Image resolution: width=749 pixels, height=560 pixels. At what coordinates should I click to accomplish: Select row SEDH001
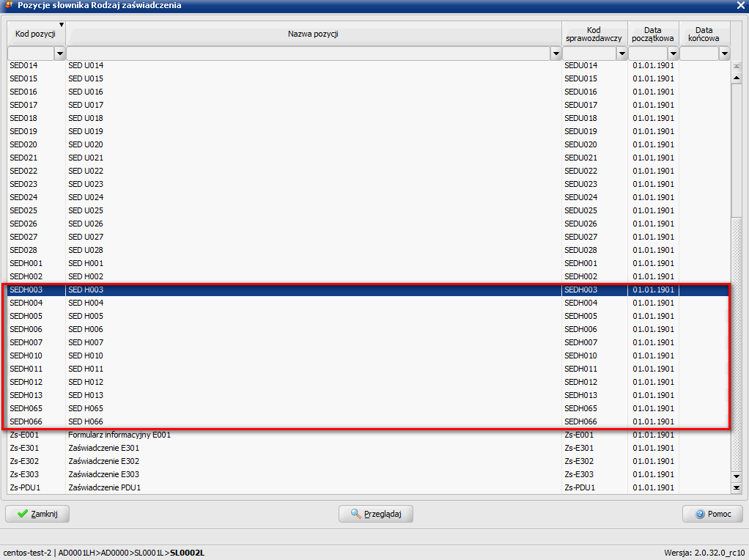[x=368, y=263]
